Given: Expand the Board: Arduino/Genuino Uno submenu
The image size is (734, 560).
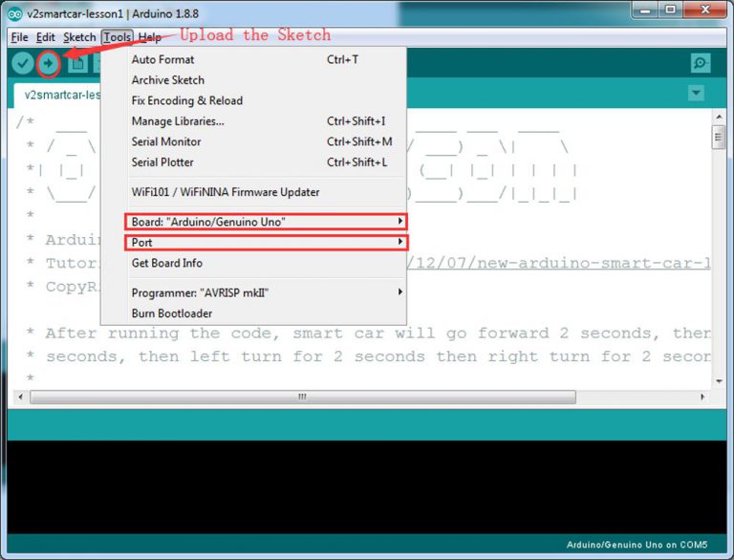Looking at the screenshot, I should click(268, 222).
